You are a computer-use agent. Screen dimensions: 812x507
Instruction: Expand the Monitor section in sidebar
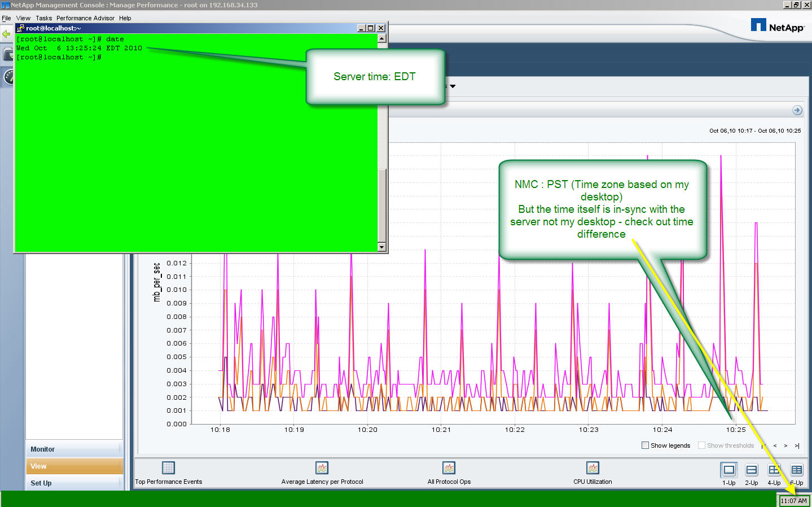tap(73, 449)
